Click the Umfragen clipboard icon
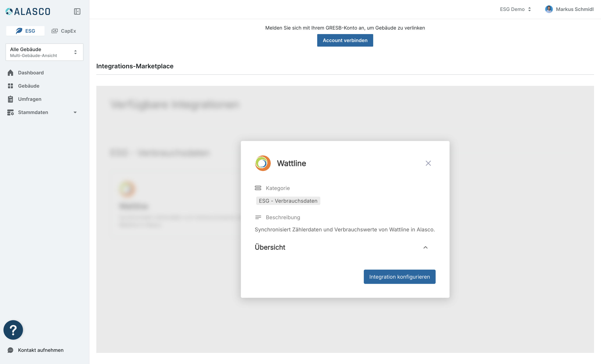Viewport: 601px width, 364px height. (x=10, y=99)
